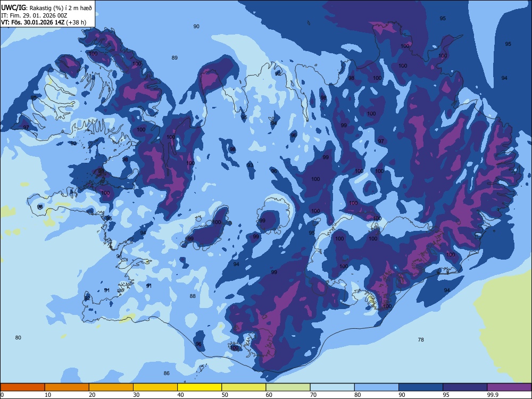Click the "60" legend tick label
The image size is (532, 399).
pyautogui.click(x=269, y=395)
